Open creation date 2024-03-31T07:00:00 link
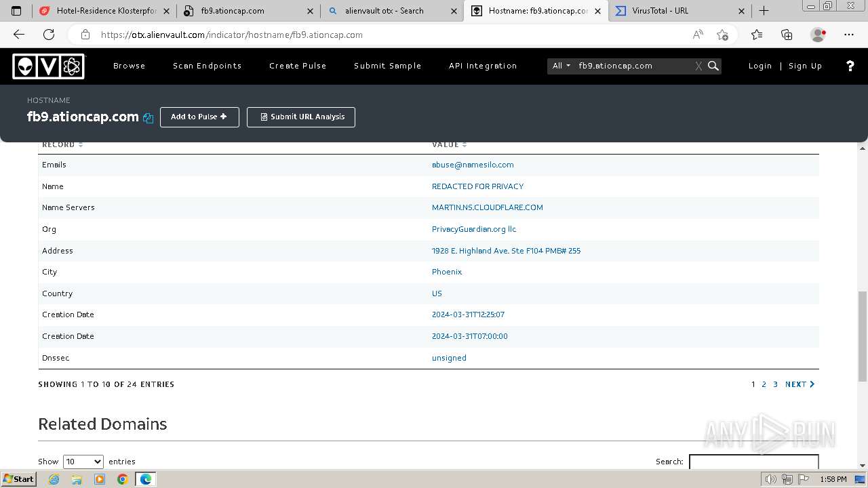The image size is (868, 488). coord(470,336)
